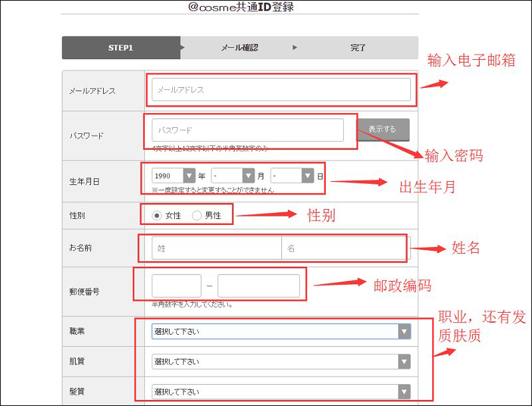
Task: Click the arrow icon before 完了 step
Action: pyautogui.click(x=295, y=48)
